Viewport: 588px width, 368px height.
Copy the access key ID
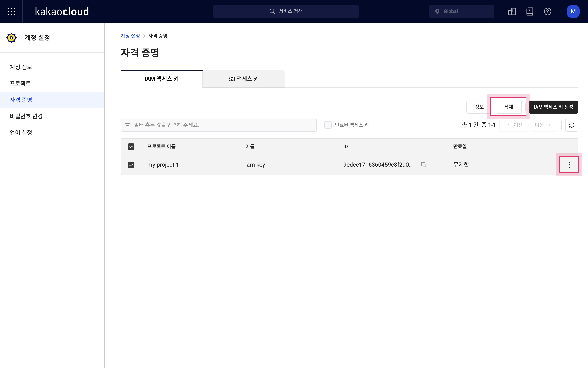(x=424, y=165)
